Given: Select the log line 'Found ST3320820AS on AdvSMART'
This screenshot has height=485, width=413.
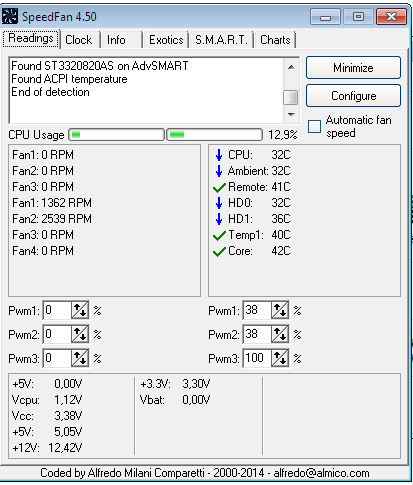Looking at the screenshot, I should [x=100, y=66].
